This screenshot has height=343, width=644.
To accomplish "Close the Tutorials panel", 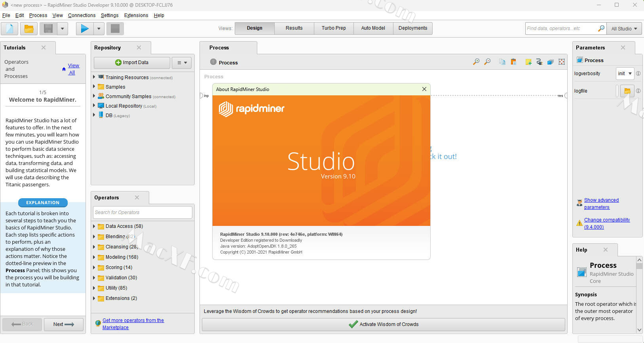I will [x=44, y=47].
